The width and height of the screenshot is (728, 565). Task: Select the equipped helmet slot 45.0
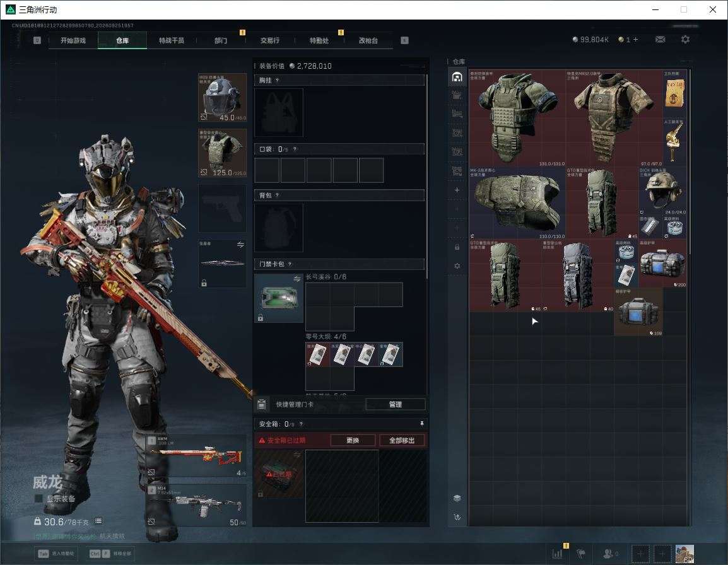tap(223, 98)
